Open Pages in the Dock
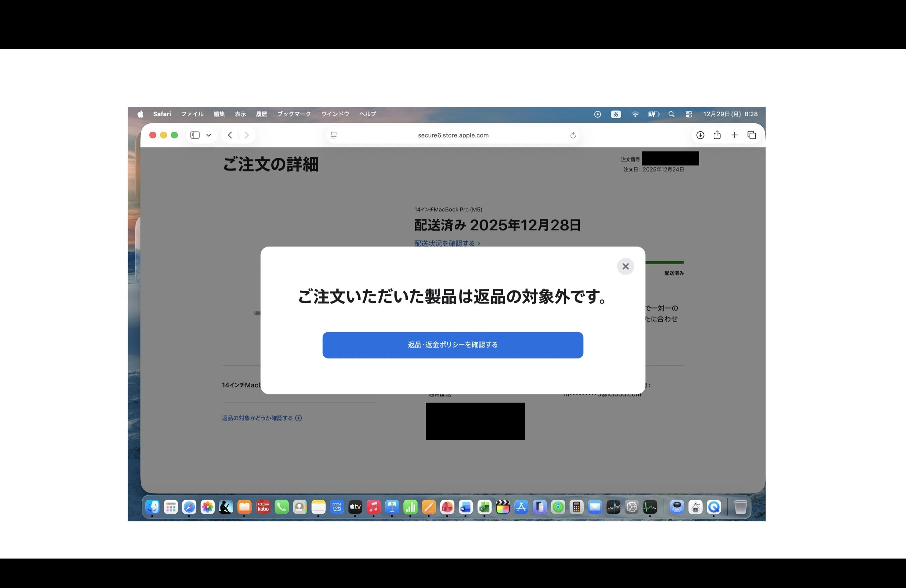The image size is (906, 588). coord(429,507)
